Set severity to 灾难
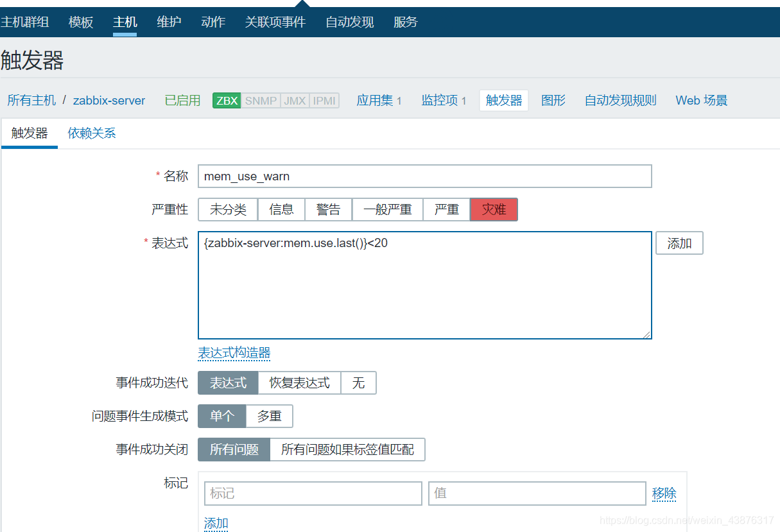This screenshot has width=780, height=532. tap(494, 209)
